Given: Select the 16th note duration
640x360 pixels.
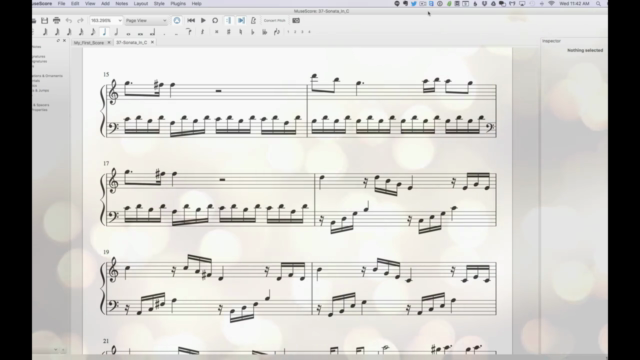Looking at the screenshot, I should click(x=81, y=32).
